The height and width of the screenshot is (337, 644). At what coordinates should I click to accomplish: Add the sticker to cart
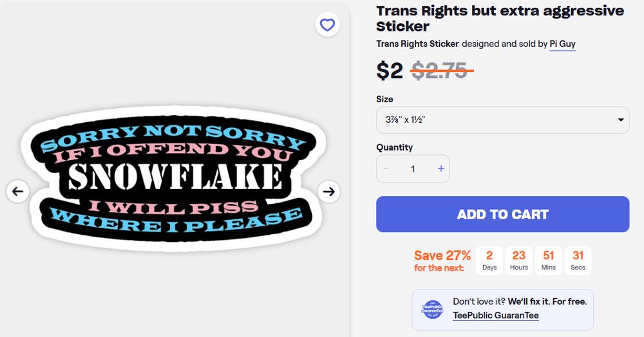[x=502, y=214]
